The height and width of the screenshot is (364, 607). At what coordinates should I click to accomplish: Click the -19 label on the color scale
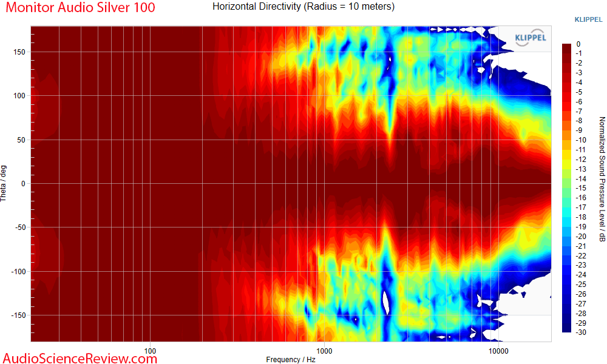point(580,227)
